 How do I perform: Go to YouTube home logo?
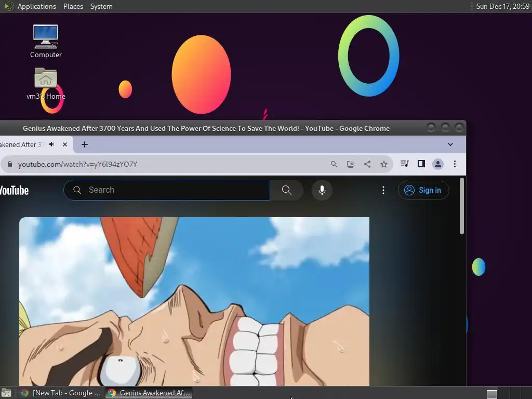14,190
